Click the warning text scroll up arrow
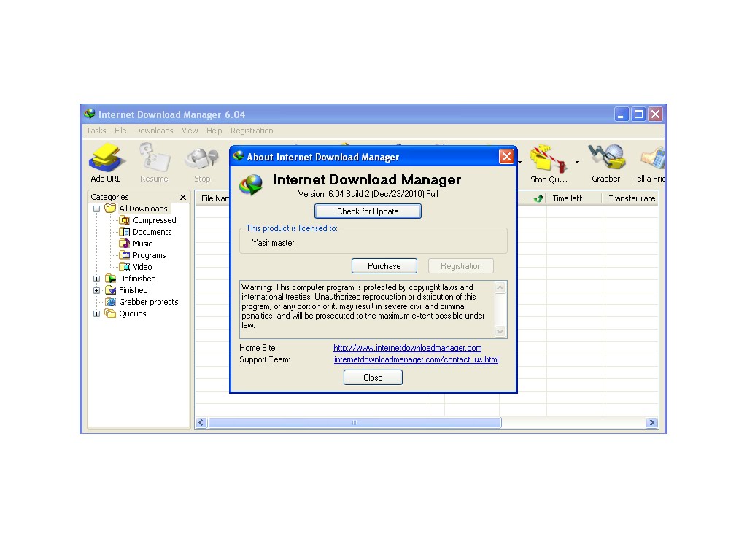The height and width of the screenshot is (560, 747). point(500,287)
